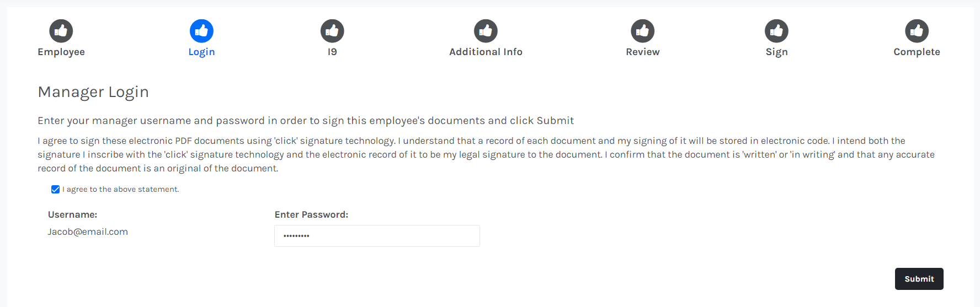Click the Employee step thumbs-up icon
The height and width of the screenshot is (307, 980).
[x=61, y=31]
